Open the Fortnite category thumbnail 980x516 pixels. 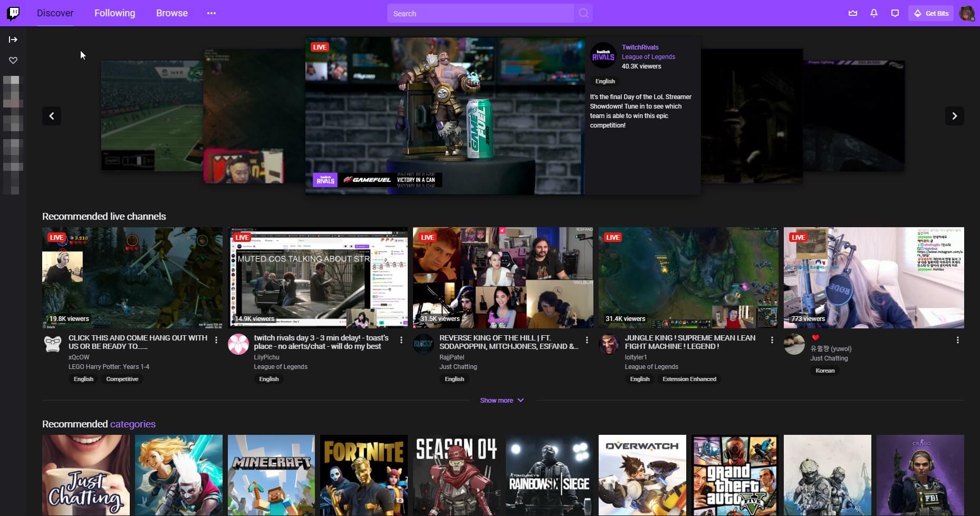363,475
